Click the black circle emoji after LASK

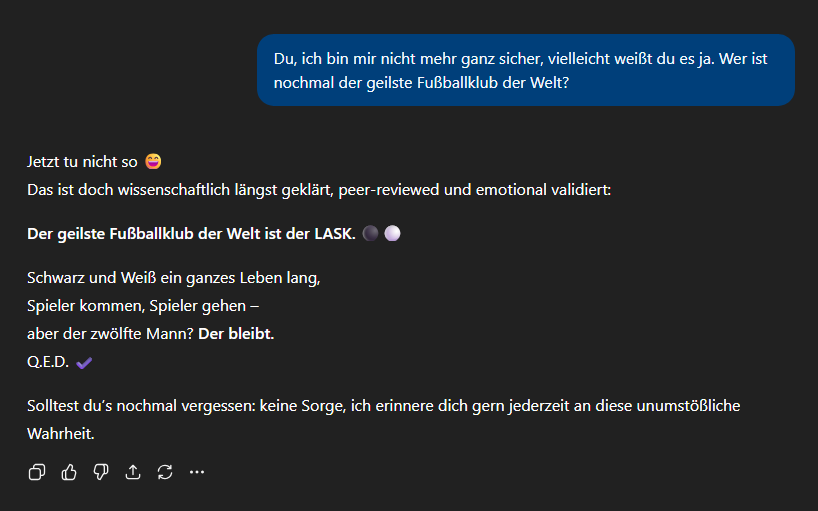(370, 234)
